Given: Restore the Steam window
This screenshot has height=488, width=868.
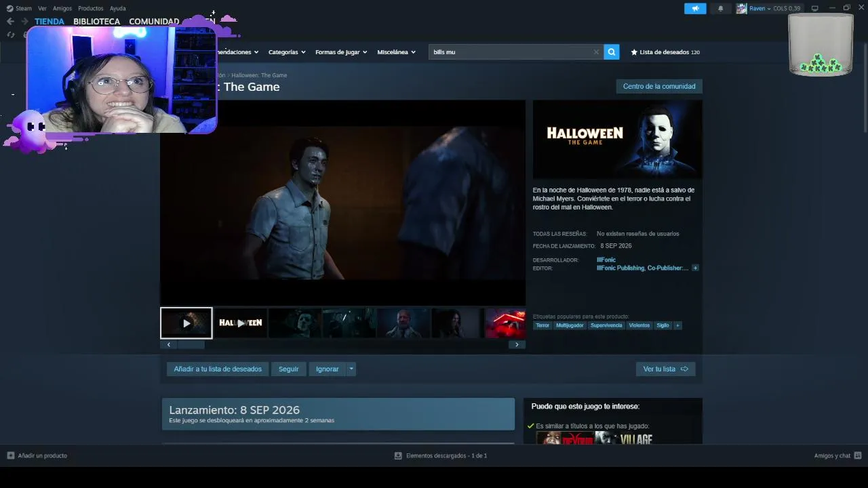Looking at the screenshot, I should point(846,8).
